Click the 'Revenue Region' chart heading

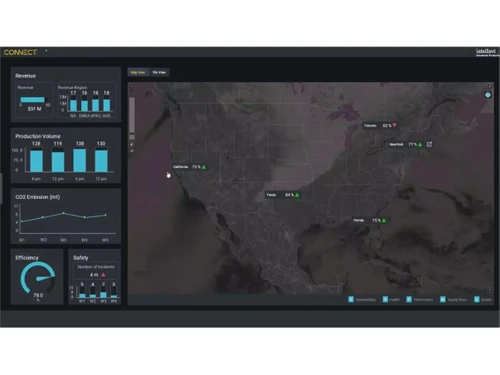pyautogui.click(x=72, y=87)
